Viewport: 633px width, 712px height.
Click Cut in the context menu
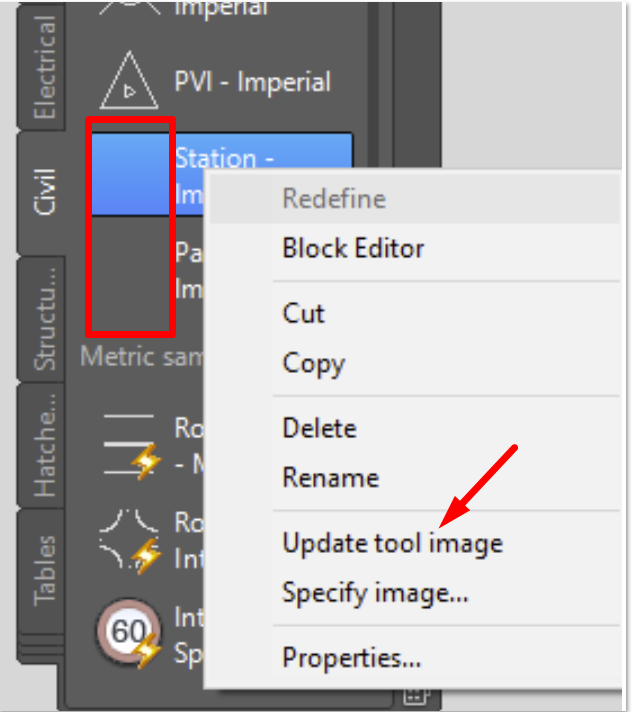[304, 313]
